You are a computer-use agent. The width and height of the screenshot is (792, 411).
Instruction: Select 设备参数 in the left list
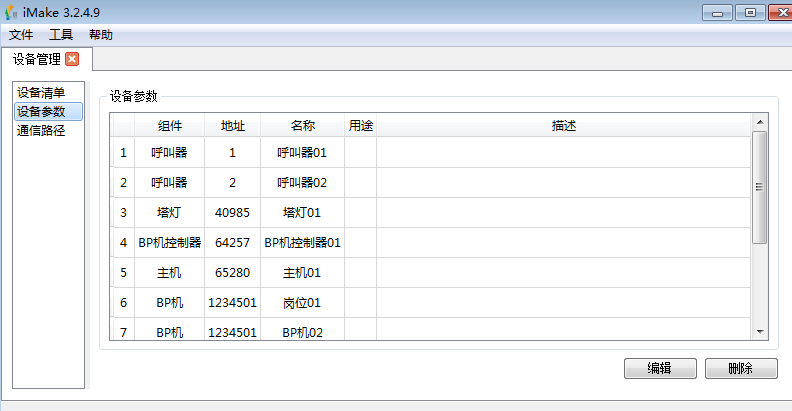[x=41, y=111]
